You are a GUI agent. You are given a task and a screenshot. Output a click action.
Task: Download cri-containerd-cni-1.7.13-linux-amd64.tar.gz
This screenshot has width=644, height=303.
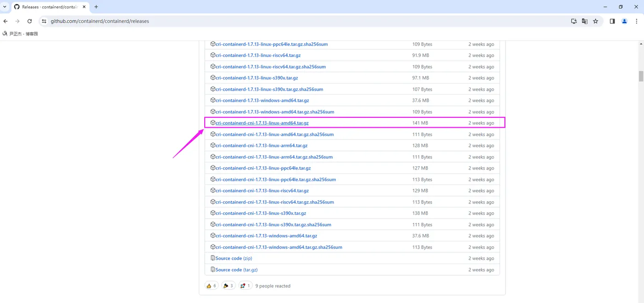[262, 123]
